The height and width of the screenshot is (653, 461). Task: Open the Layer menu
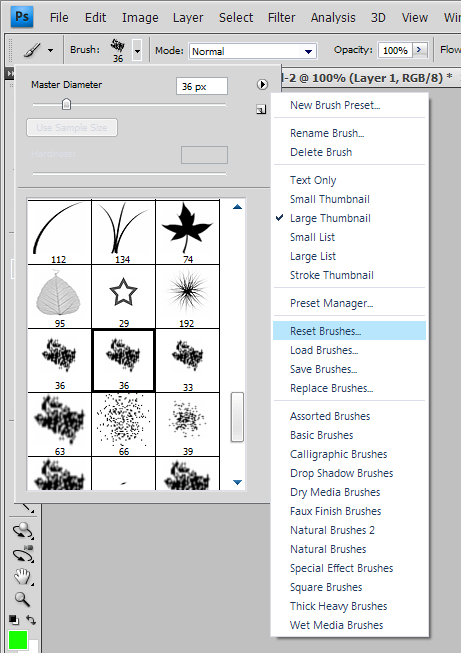188,17
